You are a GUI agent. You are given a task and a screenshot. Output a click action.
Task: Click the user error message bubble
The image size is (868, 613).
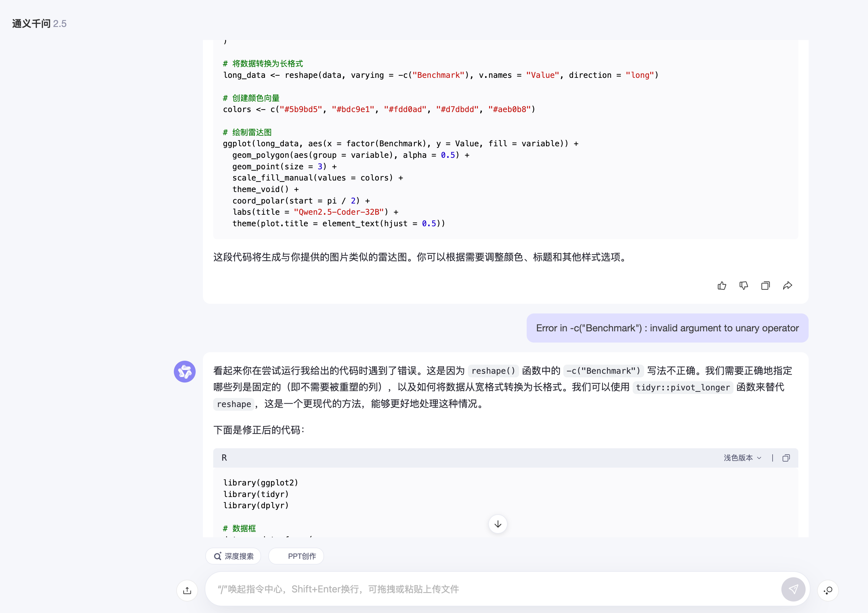pyautogui.click(x=667, y=328)
